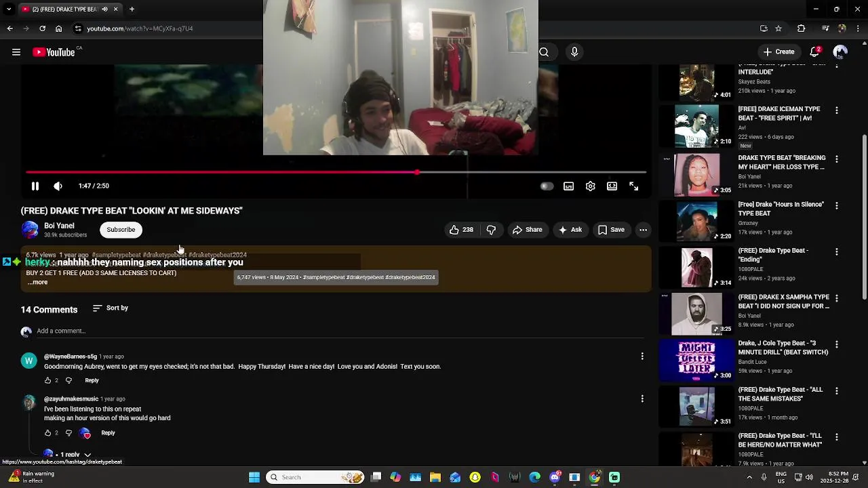This screenshot has width=868, height=488.
Task: Open Windows Start menu
Action: [x=254, y=477]
